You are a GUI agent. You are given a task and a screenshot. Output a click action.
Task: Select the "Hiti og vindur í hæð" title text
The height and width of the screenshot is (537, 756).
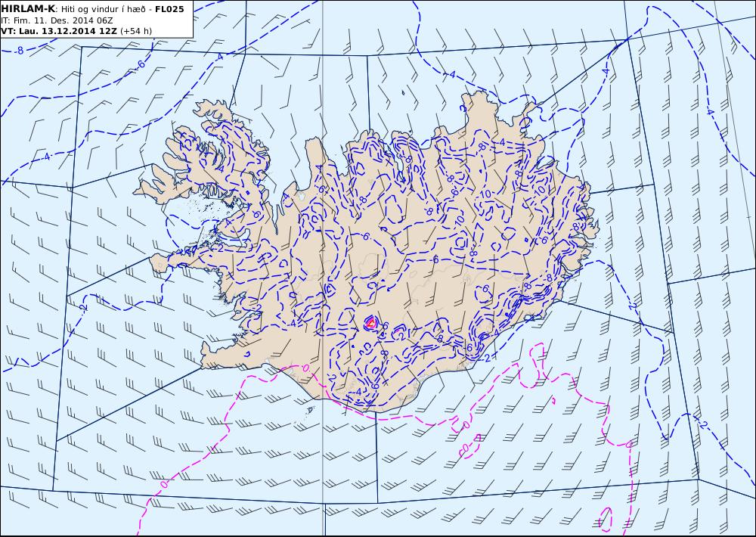tap(104, 9)
